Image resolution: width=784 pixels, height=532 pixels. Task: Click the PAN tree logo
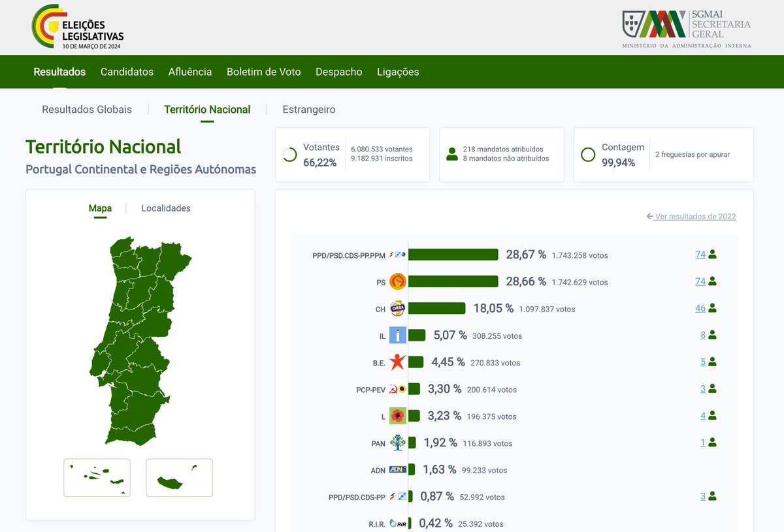[398, 443]
